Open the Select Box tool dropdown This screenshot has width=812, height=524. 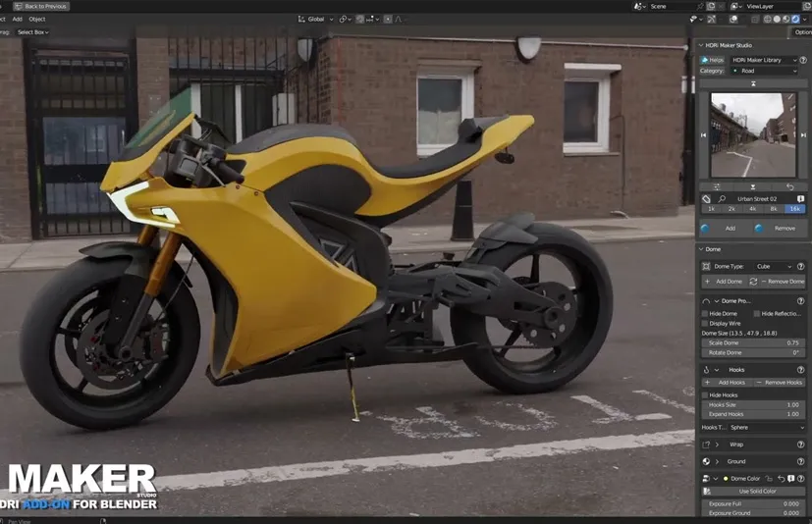(x=33, y=32)
